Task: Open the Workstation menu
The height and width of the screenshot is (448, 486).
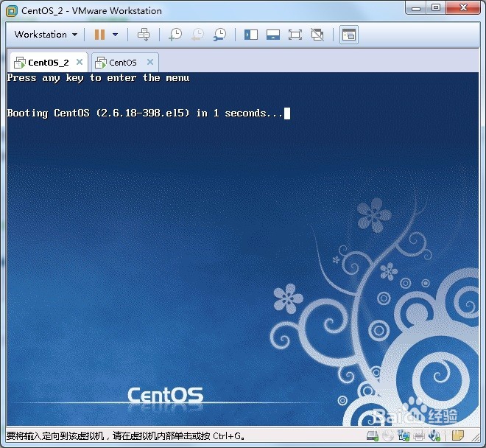Action: click(x=46, y=35)
